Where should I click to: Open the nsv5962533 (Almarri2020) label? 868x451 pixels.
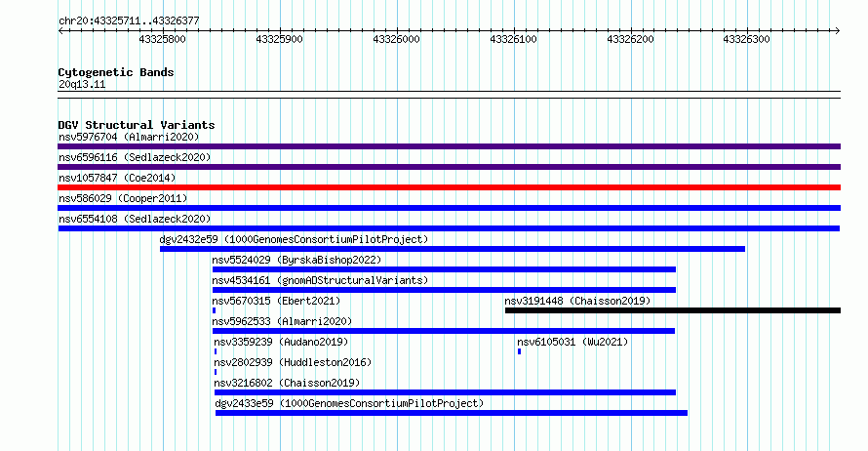coord(282,321)
